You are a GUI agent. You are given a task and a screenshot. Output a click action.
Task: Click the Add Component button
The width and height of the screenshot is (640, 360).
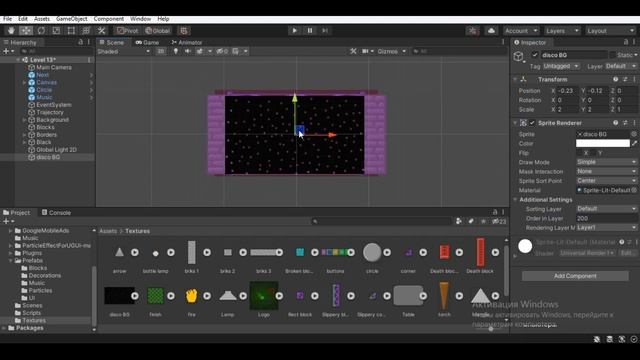tap(575, 276)
